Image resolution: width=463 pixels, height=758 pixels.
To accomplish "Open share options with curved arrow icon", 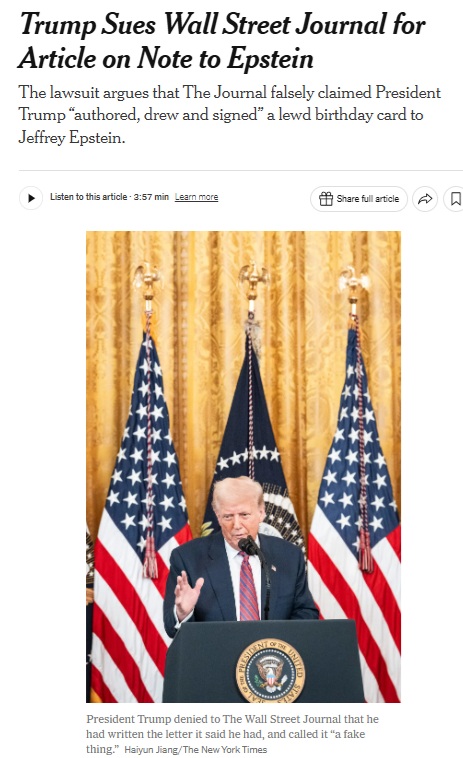I will click(x=425, y=199).
